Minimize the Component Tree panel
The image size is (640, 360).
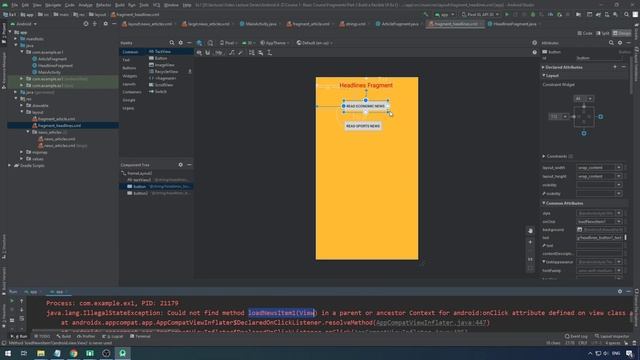189,164
